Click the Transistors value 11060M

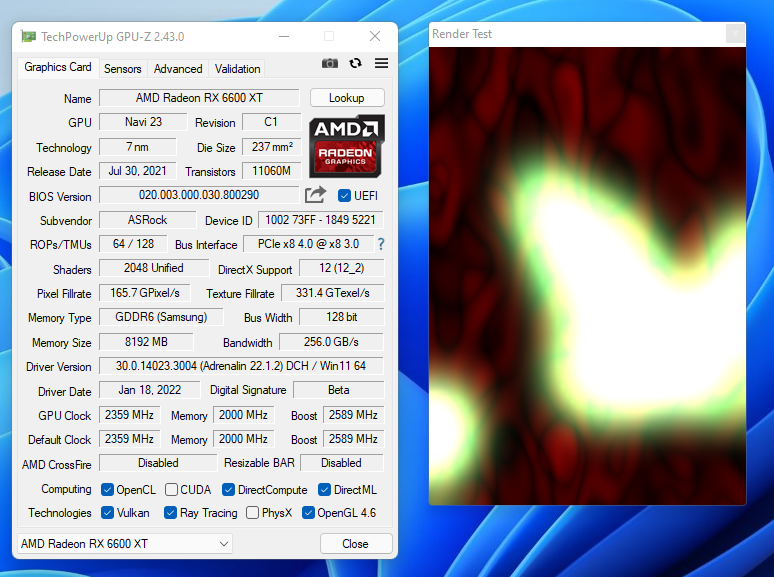[271, 171]
